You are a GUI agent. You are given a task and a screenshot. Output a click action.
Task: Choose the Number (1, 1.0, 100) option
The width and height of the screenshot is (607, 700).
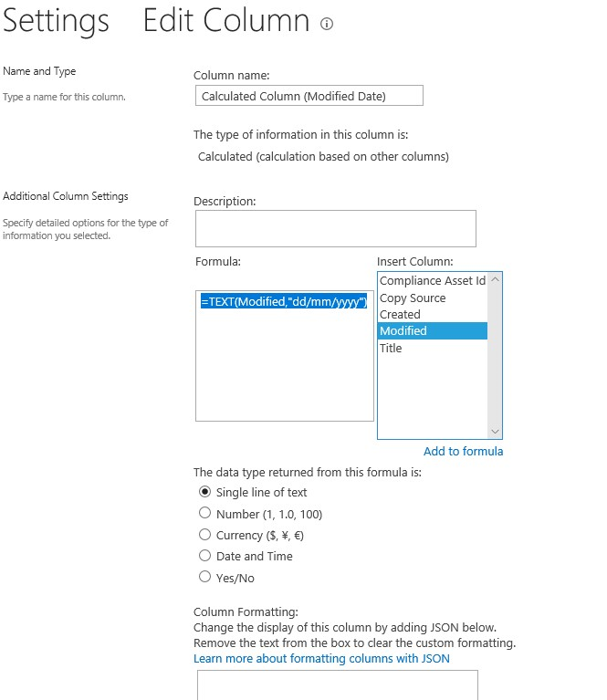[205, 513]
